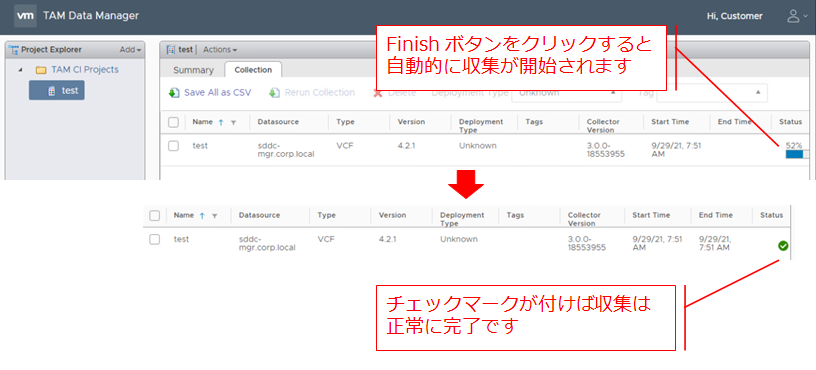Click the Version column header, upper table
This screenshot has height=370, width=816.
(x=411, y=122)
